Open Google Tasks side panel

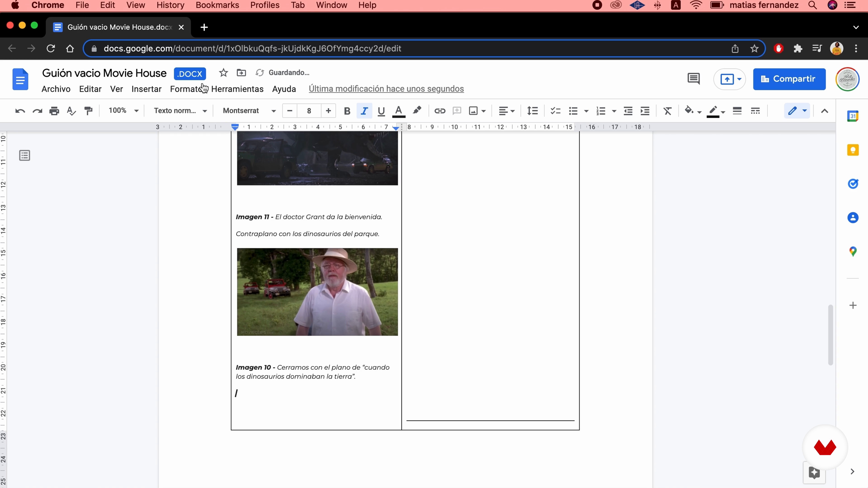(x=853, y=183)
